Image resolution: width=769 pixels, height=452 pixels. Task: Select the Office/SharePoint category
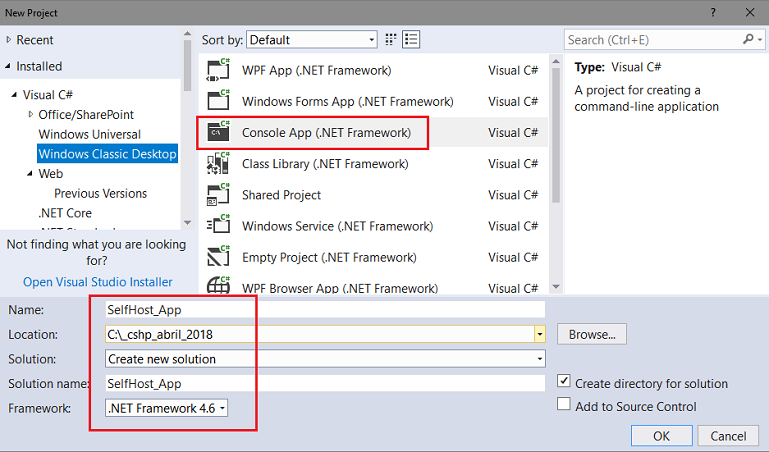click(86, 114)
